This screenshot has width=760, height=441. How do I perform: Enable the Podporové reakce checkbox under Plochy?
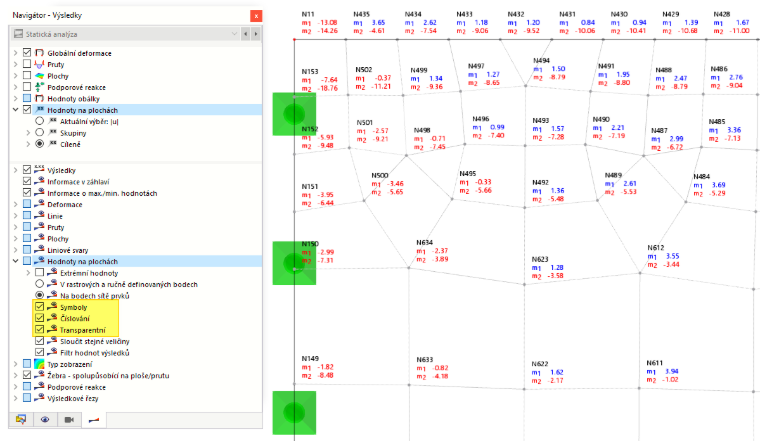27,87
